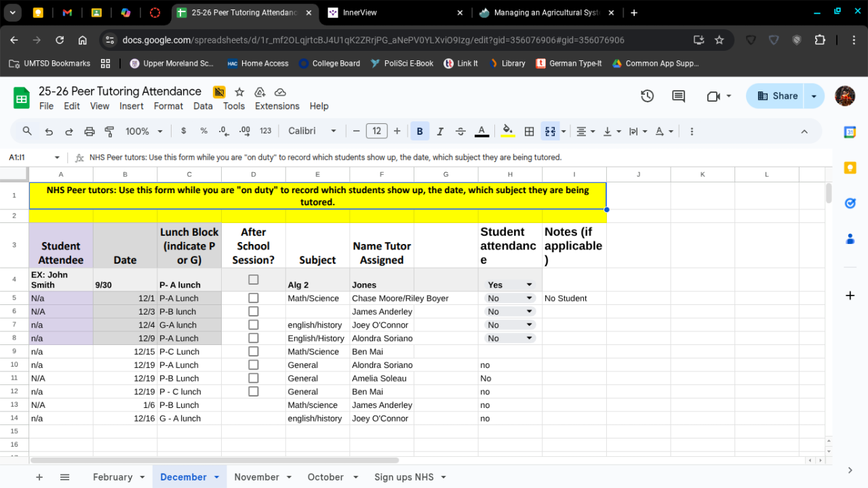Click the font size input field
This screenshot has height=488, width=868.
[x=376, y=131]
